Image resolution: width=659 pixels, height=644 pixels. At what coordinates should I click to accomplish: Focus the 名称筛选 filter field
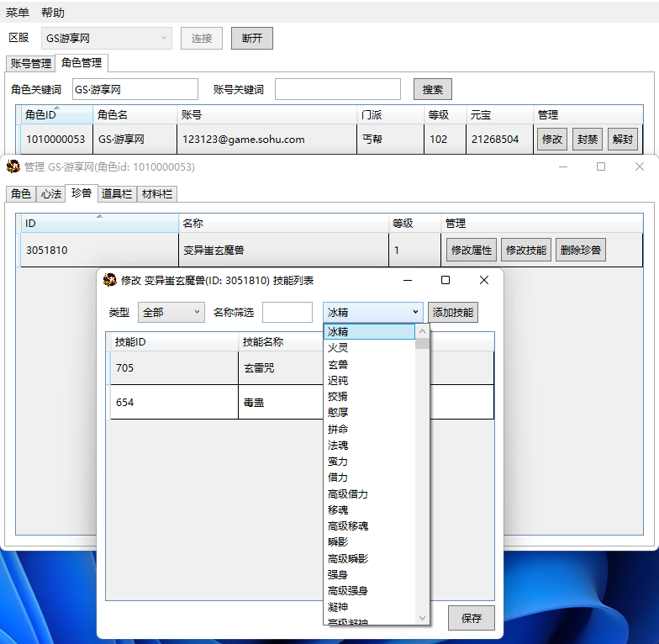click(x=287, y=312)
